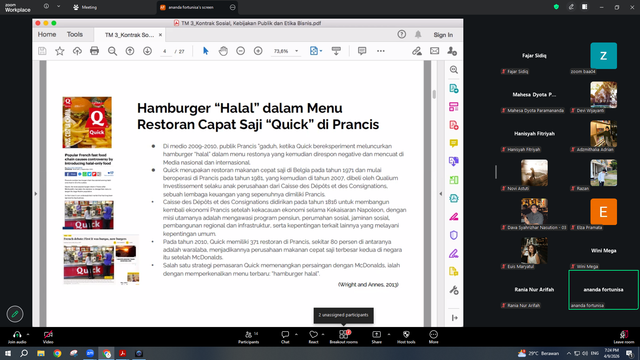The width and height of the screenshot is (640, 360).
Task: Click the green annotate pencil button
Action: click(15, 314)
